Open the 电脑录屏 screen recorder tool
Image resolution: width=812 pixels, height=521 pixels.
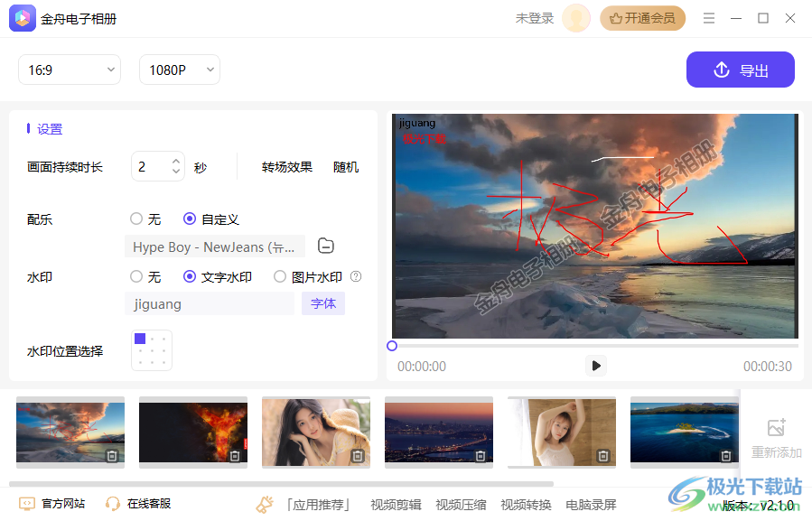(x=592, y=504)
